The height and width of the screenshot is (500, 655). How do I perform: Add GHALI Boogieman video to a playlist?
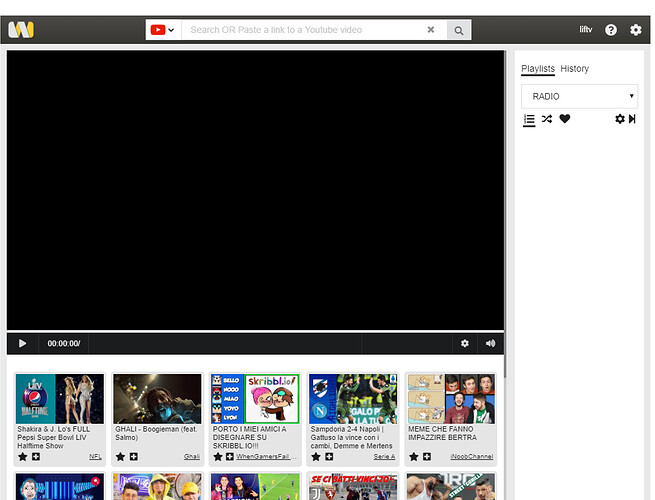pyautogui.click(x=134, y=457)
